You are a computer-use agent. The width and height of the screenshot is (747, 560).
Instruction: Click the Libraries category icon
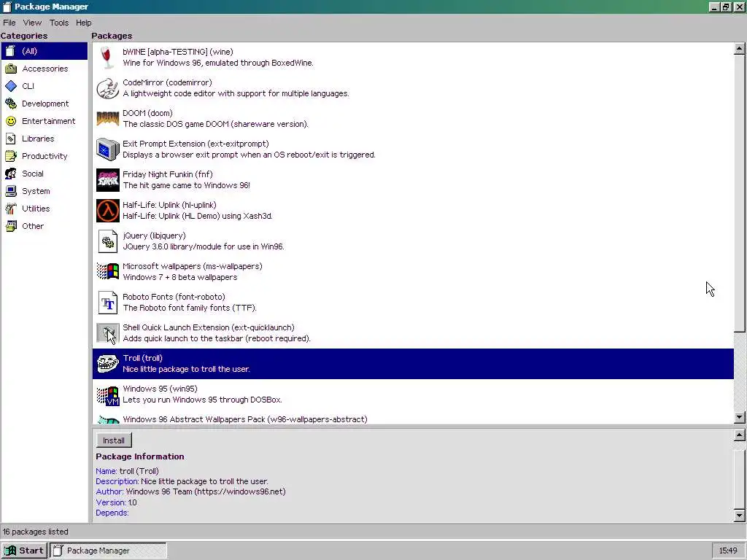11,139
